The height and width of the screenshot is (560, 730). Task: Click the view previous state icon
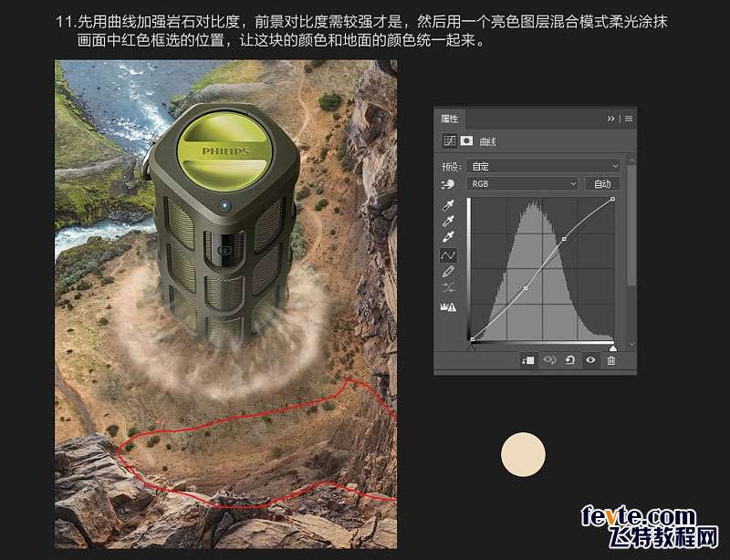click(549, 360)
